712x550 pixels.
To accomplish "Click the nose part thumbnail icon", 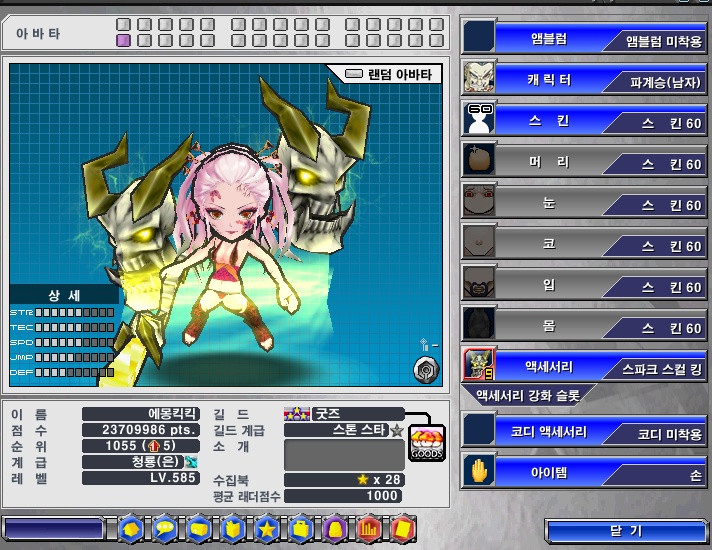I will click(x=479, y=241).
